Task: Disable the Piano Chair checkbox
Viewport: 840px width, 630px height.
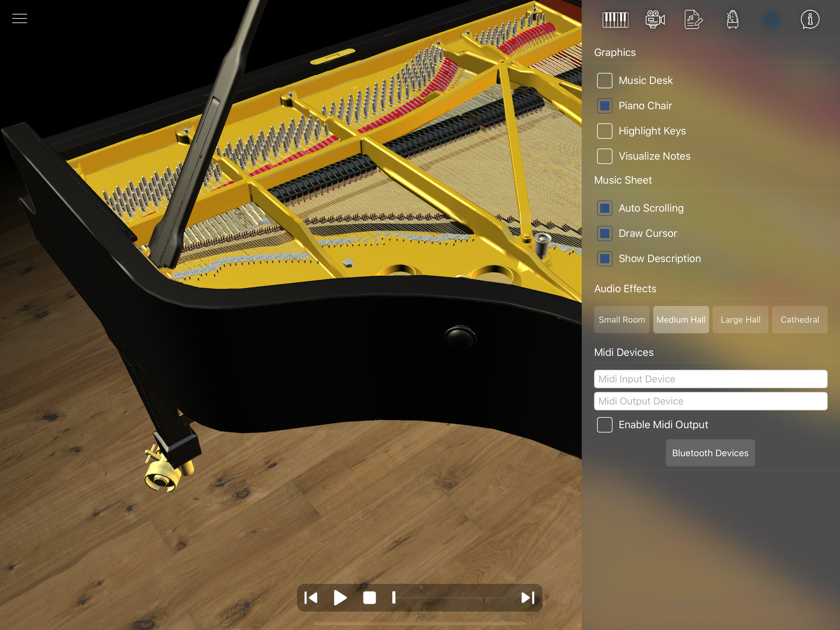Action: [x=604, y=106]
